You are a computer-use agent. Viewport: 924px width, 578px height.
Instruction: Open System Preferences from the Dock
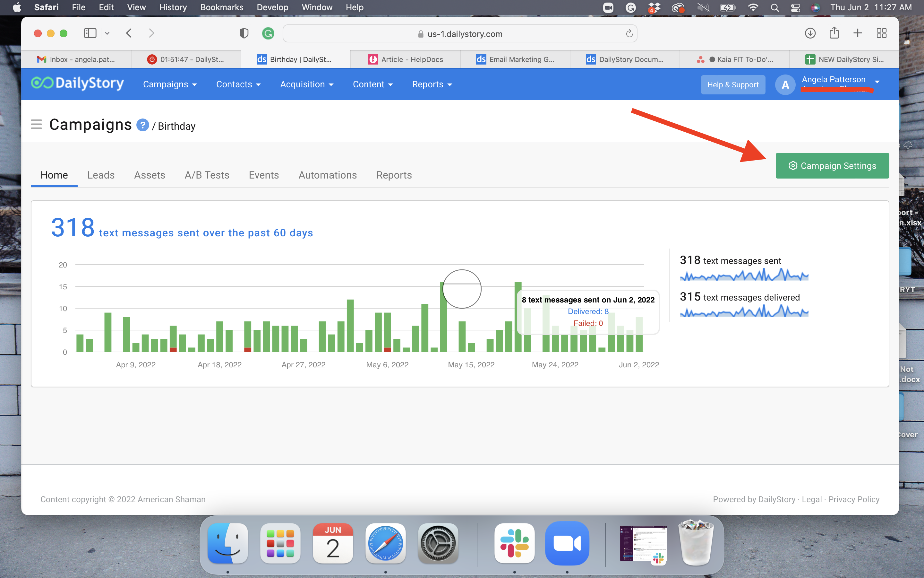tap(438, 544)
